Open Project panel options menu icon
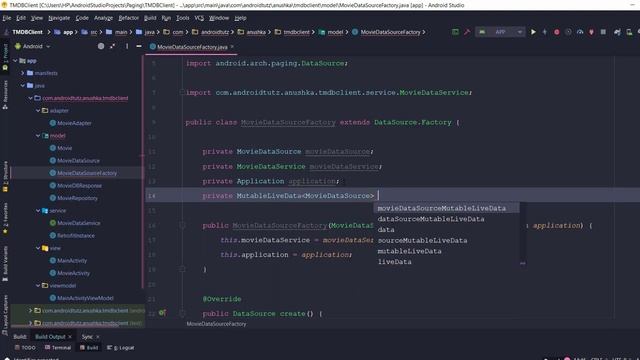Screen dimensions: 640x360 coord(127,46)
